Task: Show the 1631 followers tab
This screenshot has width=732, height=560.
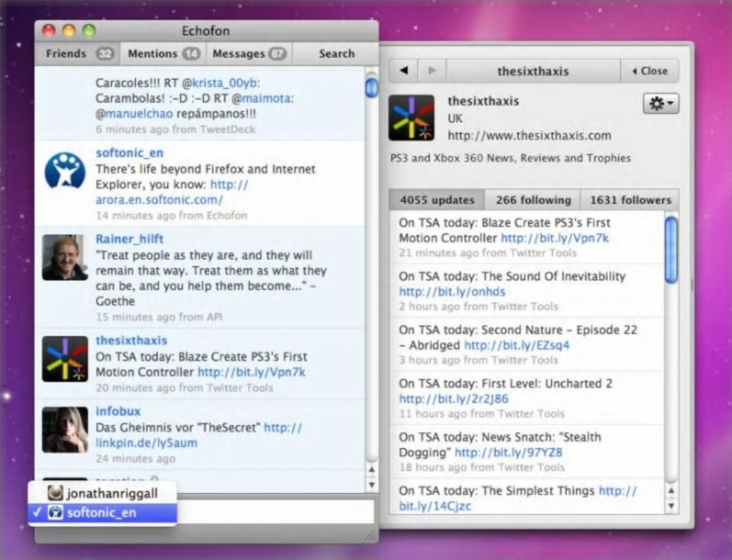Action: point(630,200)
